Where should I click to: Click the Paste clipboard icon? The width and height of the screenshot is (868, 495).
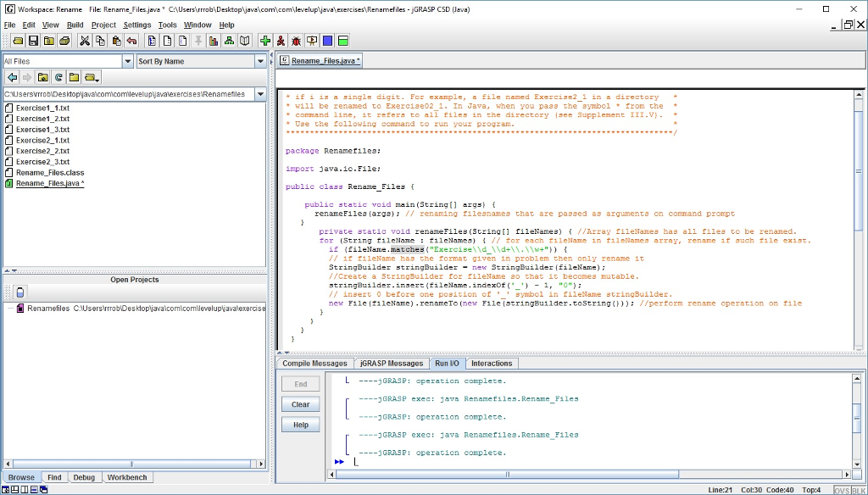115,41
